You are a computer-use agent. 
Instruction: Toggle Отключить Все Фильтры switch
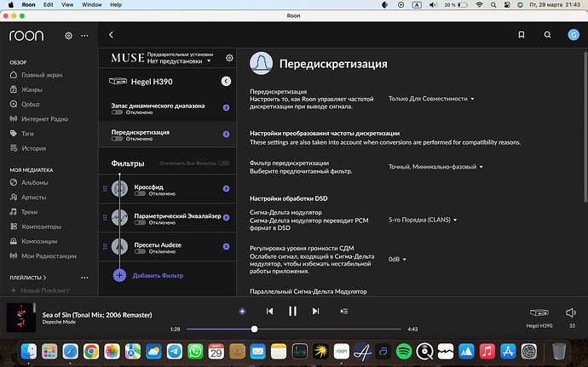tap(224, 163)
